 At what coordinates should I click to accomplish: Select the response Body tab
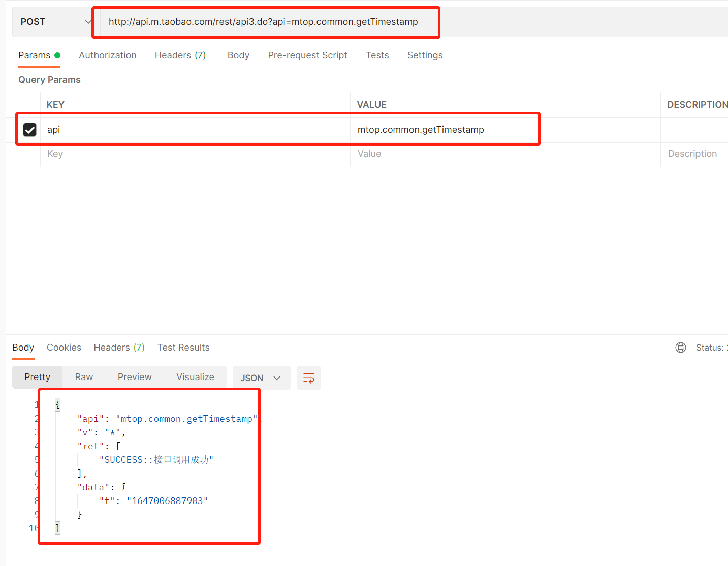[x=23, y=348]
